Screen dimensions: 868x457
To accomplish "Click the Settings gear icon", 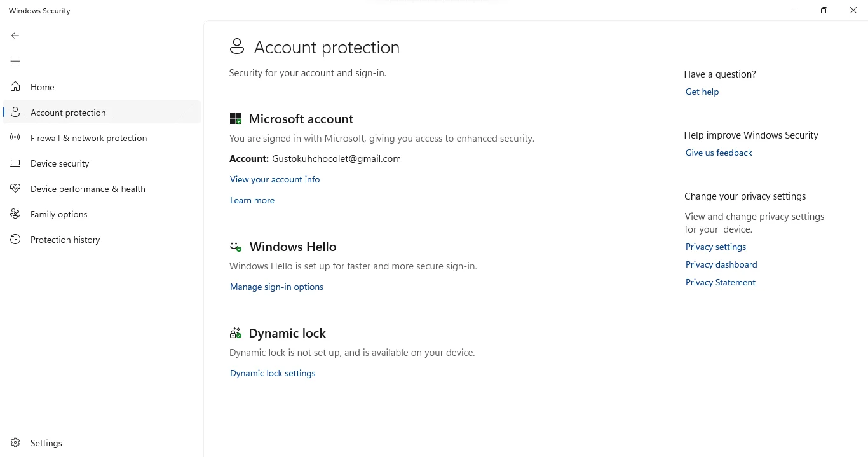I will point(15,442).
